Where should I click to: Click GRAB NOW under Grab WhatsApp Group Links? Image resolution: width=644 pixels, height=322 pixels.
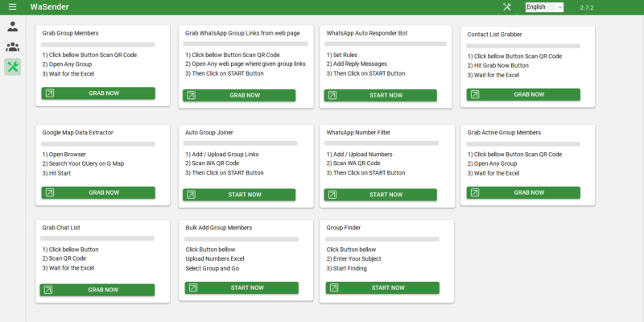239,95
